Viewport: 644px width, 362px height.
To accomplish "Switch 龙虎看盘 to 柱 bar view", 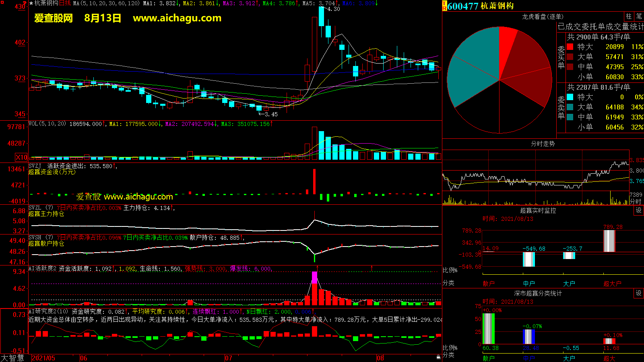I will [x=629, y=16].
